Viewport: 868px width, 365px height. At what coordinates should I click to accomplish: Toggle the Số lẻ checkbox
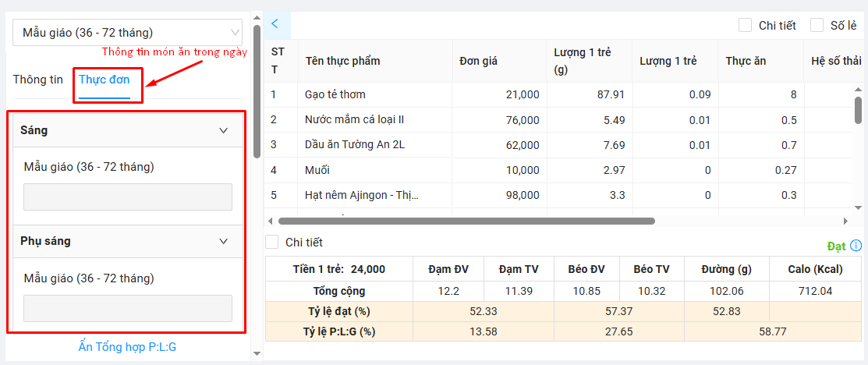[817, 25]
